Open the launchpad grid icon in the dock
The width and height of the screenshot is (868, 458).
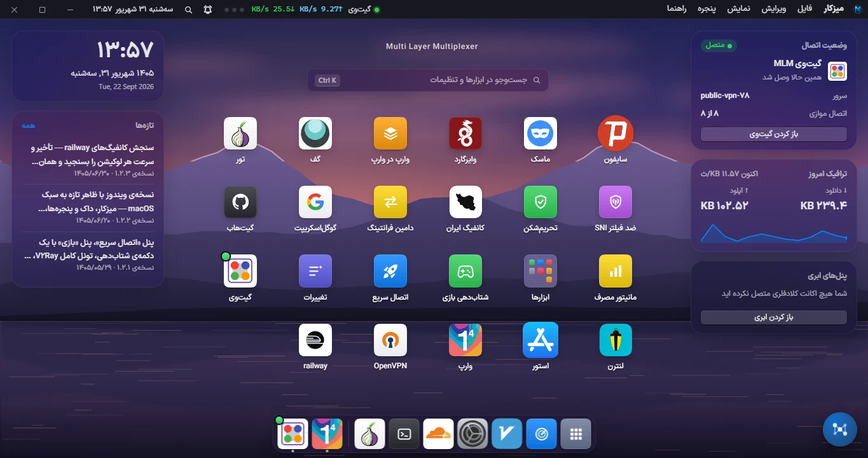point(575,434)
